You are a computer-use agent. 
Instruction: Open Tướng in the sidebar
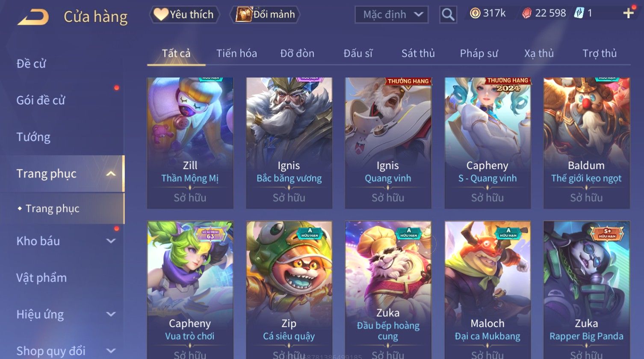[x=33, y=137]
